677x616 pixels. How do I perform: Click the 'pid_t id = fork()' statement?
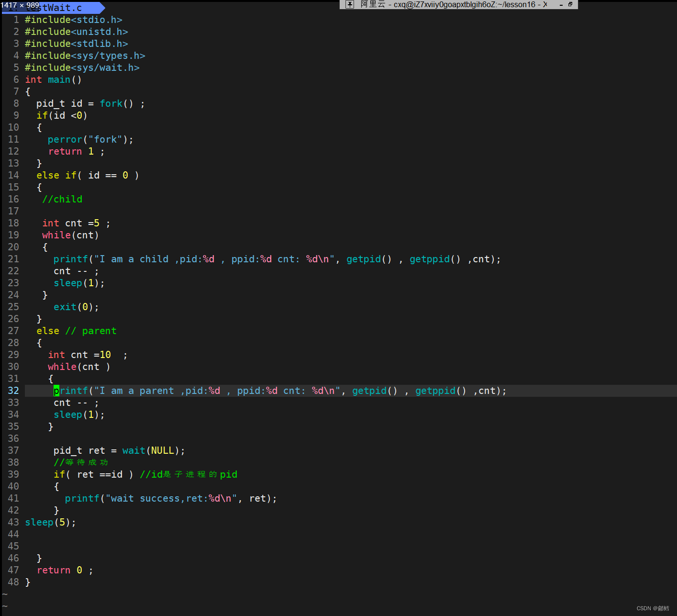point(90,103)
